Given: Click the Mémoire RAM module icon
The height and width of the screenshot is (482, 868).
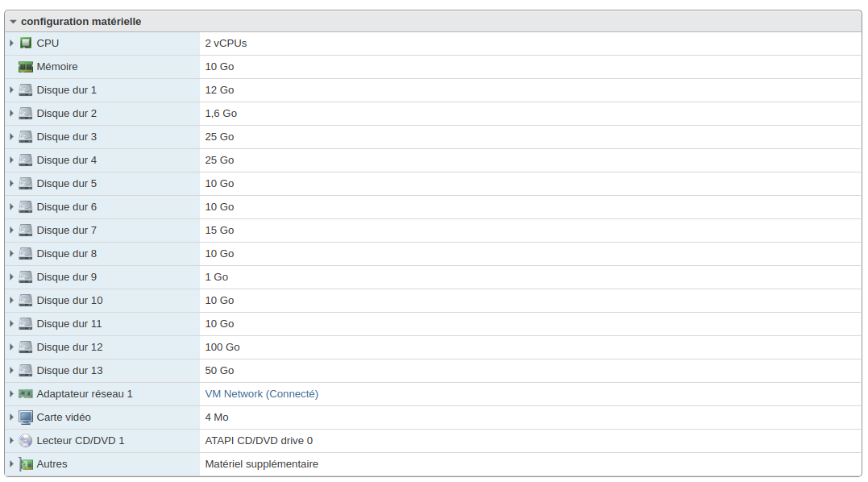Looking at the screenshot, I should 26,67.
